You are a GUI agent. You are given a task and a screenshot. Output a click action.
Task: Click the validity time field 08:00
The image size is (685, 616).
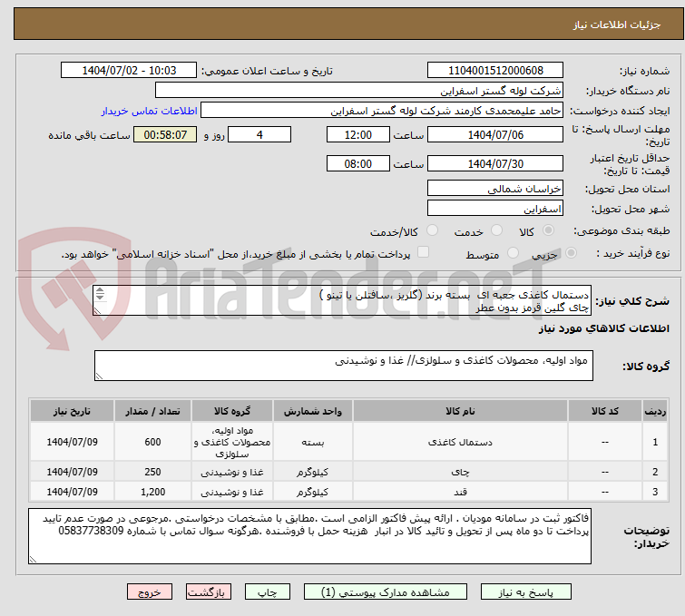click(x=357, y=164)
